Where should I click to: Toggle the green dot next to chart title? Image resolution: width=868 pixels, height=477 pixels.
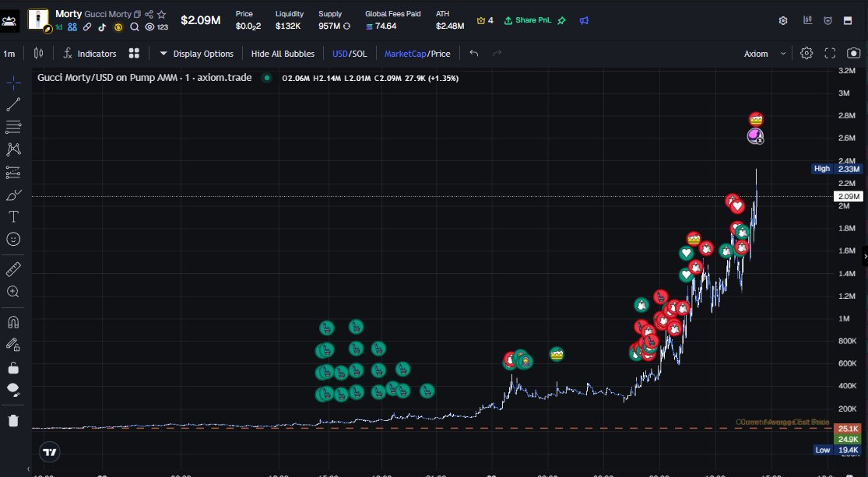coord(267,78)
